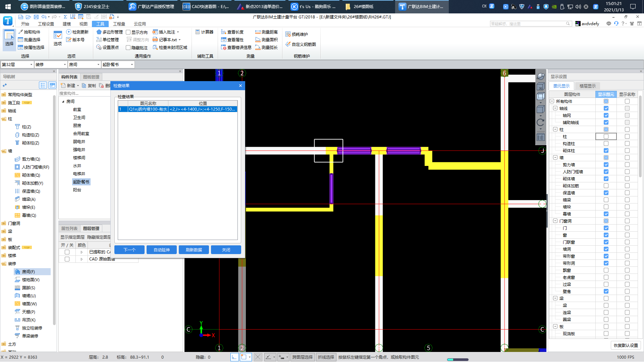Click the 跨图层选择 status bar button

[303, 357]
